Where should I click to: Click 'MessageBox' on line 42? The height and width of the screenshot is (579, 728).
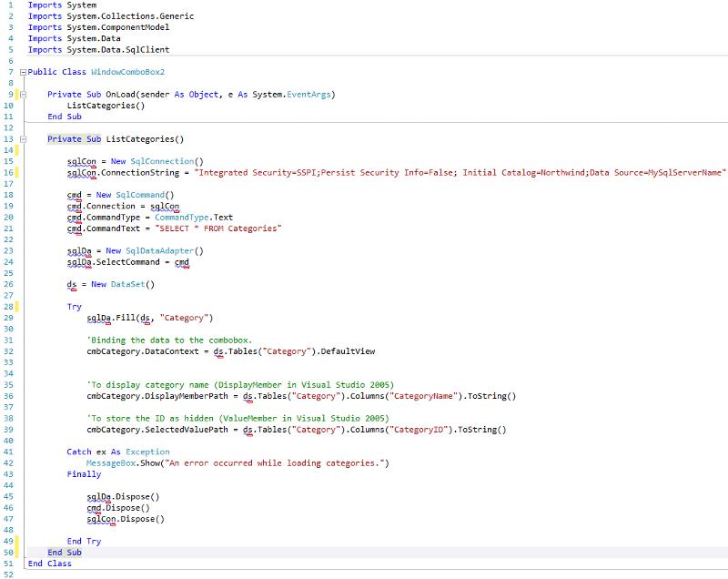111,462
